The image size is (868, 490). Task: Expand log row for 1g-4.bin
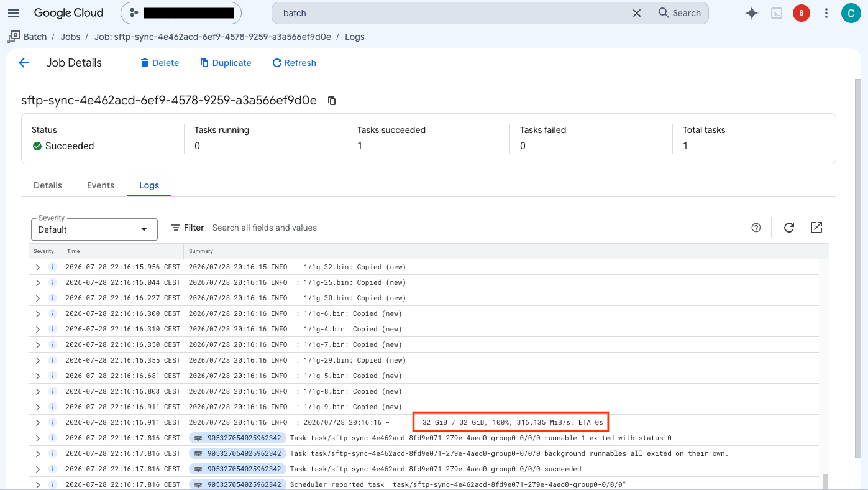37,329
